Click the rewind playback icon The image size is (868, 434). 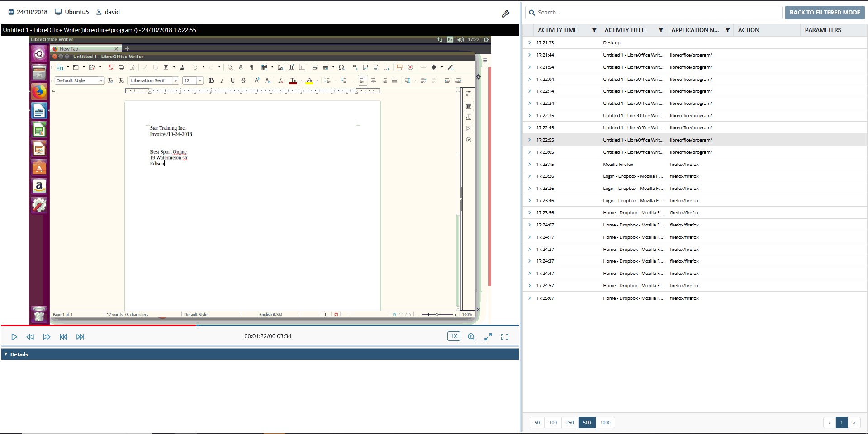point(30,337)
